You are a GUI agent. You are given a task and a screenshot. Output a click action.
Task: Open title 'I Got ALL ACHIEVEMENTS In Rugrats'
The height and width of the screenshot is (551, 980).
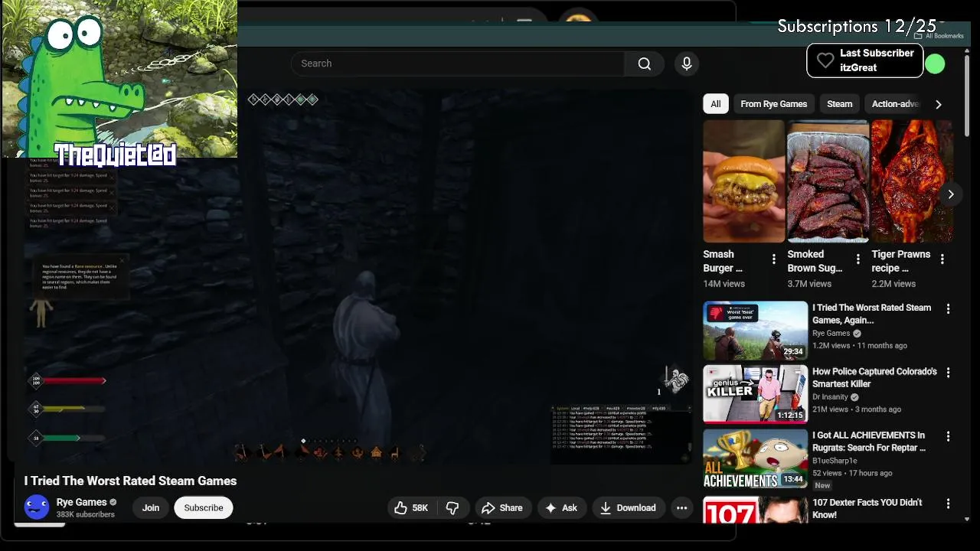(869, 442)
